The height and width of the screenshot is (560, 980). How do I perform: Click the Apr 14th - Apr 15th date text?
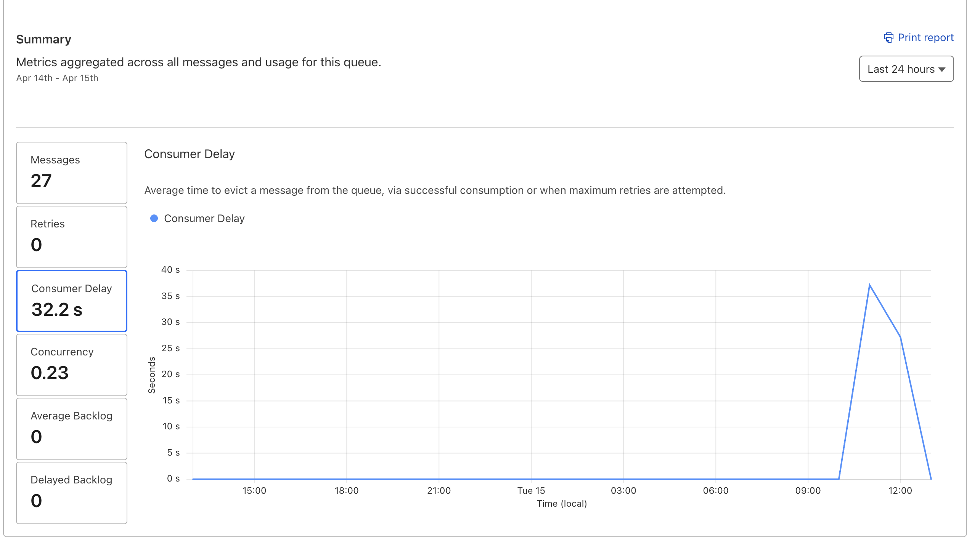57,79
